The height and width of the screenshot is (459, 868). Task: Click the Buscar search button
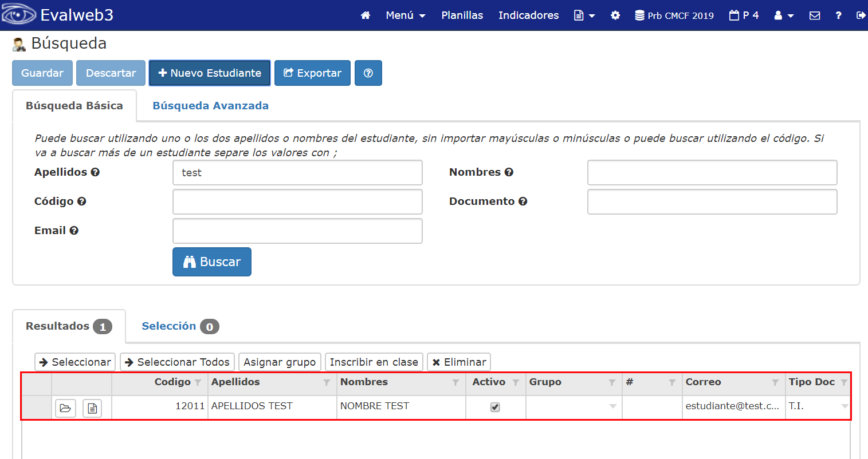212,262
